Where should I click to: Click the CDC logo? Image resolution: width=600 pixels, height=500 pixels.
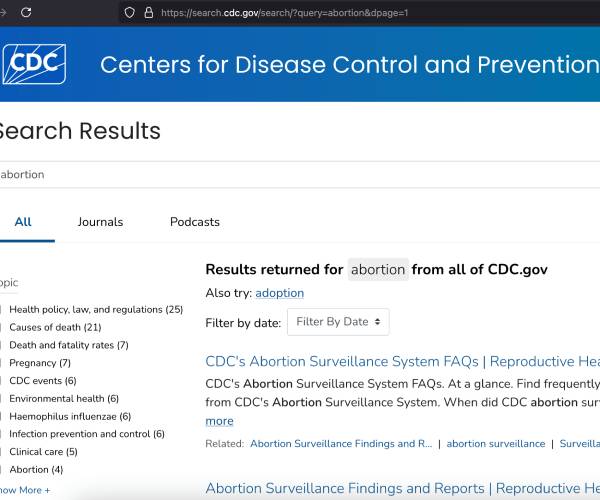click(x=34, y=64)
